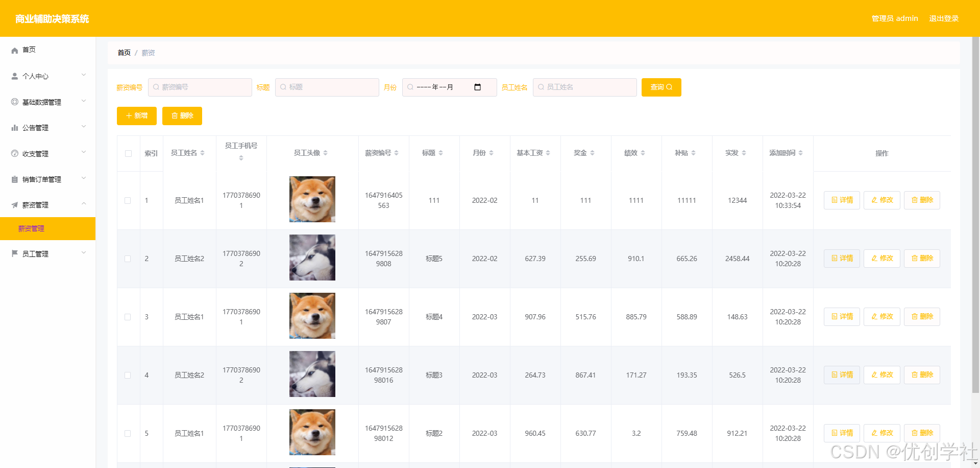980x468 pixels.
Task: Click 删除 for row 3
Action: point(922,317)
